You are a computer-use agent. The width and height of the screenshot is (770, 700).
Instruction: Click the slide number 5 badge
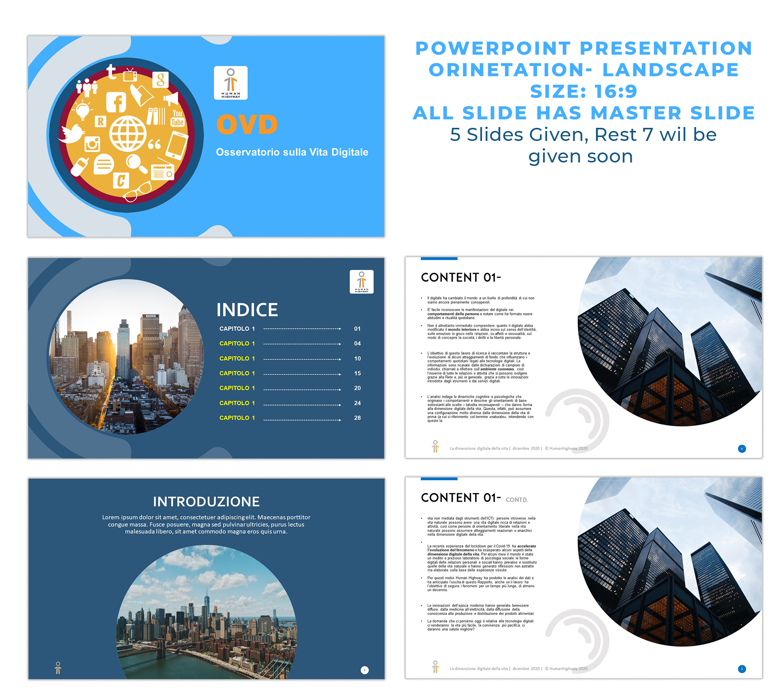(742, 669)
